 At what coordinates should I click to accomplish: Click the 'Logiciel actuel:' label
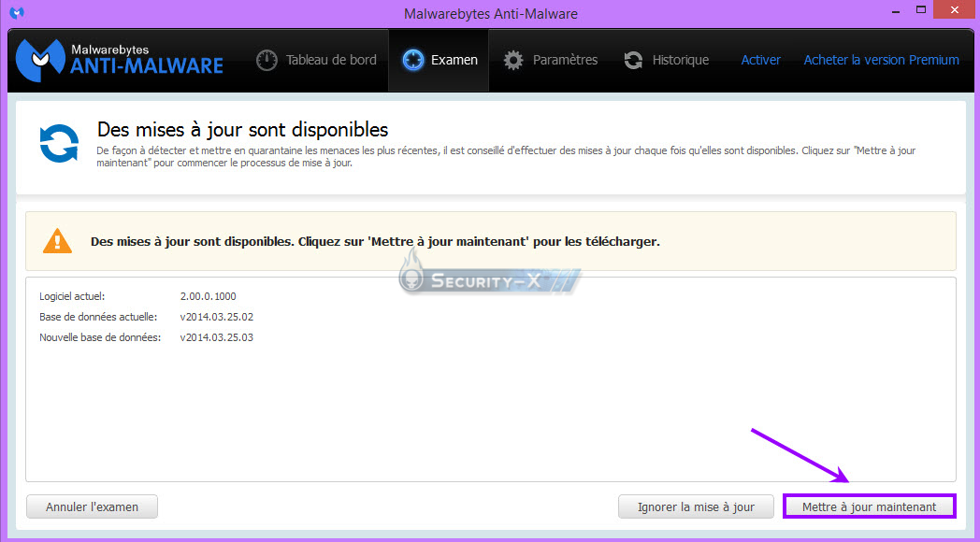pyautogui.click(x=72, y=296)
